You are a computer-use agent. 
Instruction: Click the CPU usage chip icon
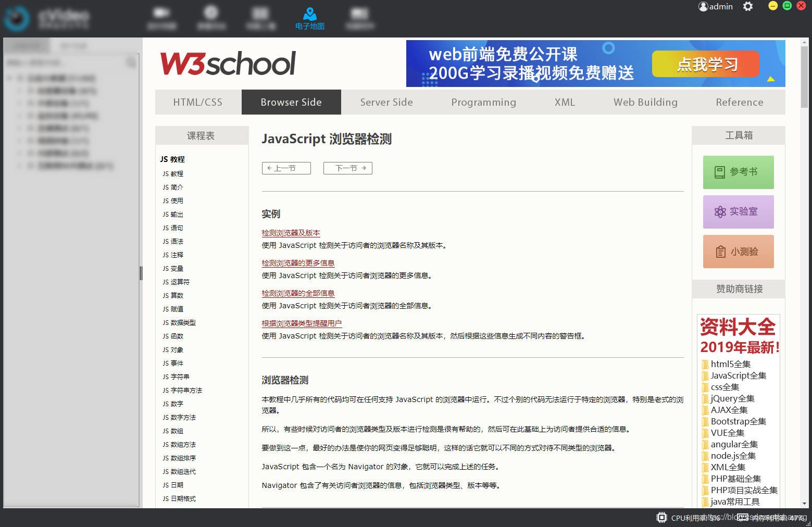(x=661, y=518)
